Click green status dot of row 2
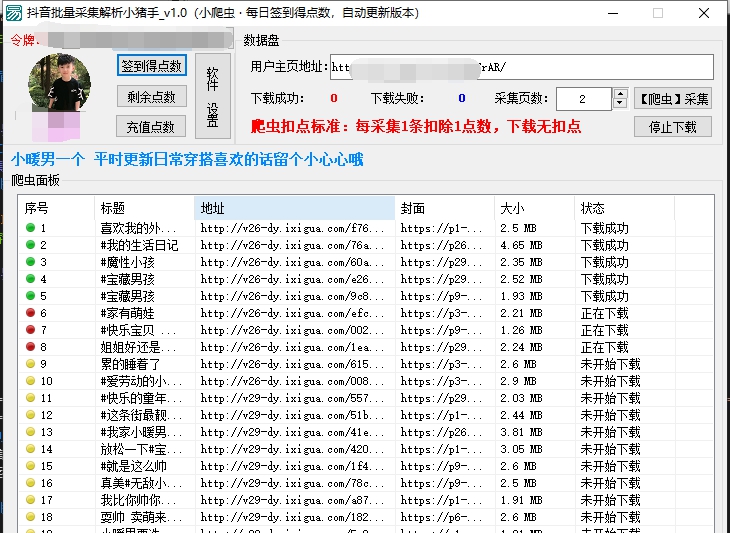The height and width of the screenshot is (533, 730). pos(31,245)
